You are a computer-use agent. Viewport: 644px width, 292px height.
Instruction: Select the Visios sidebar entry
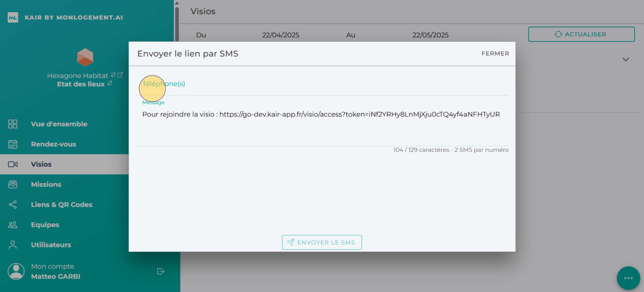pyautogui.click(x=41, y=164)
